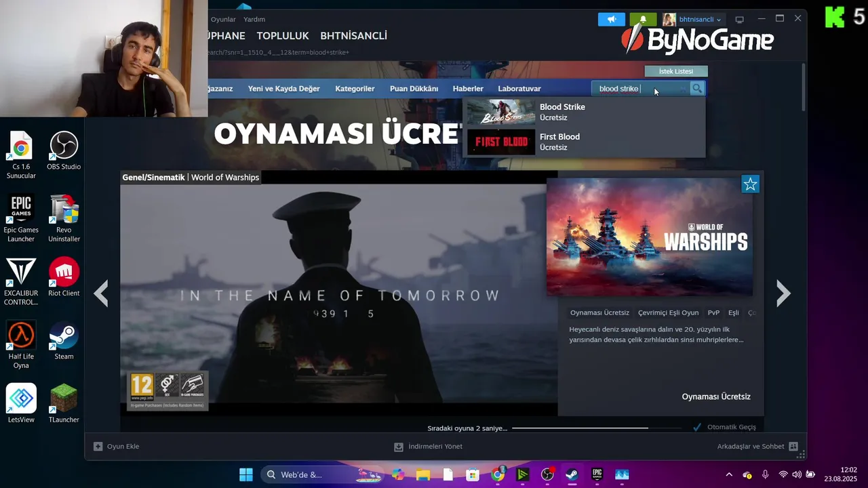The height and width of the screenshot is (488, 868).
Task: Open the Laboratuvar store tab
Action: (x=519, y=89)
